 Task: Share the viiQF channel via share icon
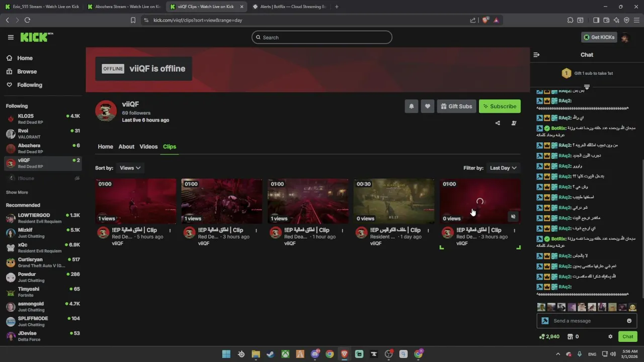[498, 123]
